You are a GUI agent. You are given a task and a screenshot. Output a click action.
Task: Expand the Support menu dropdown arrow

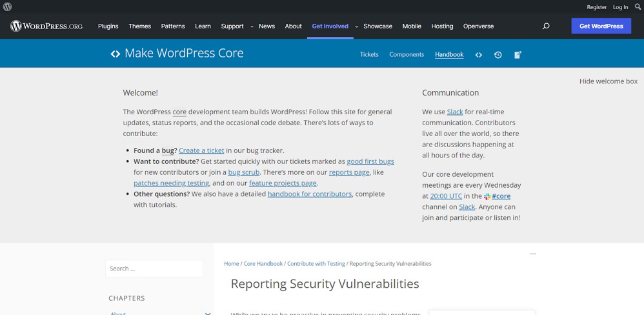[x=252, y=27]
